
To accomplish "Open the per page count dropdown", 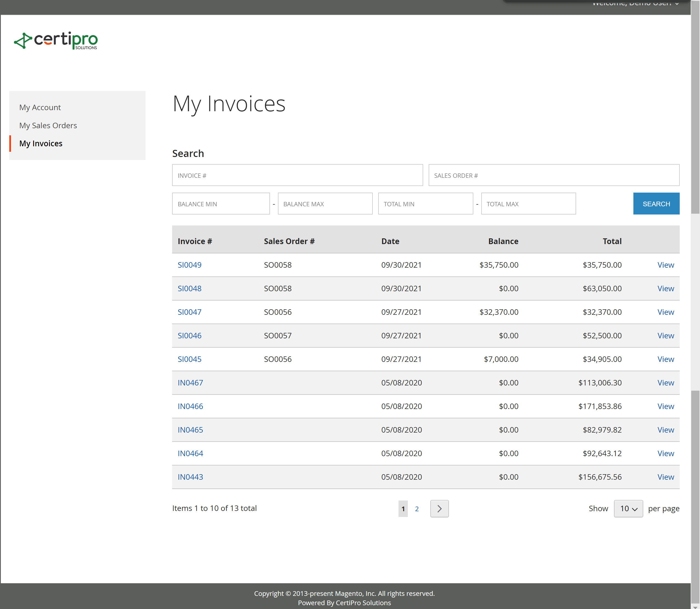I will [x=628, y=508].
